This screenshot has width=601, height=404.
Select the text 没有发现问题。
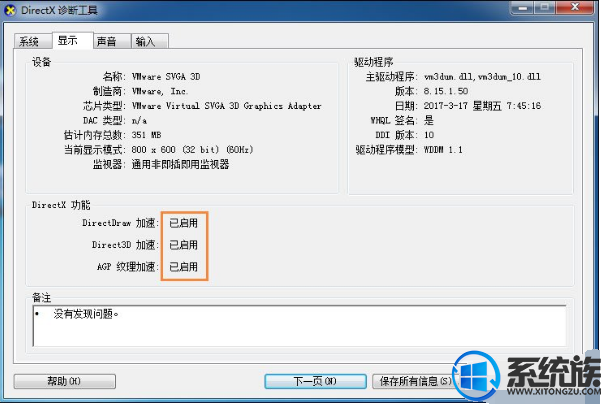pos(86,314)
